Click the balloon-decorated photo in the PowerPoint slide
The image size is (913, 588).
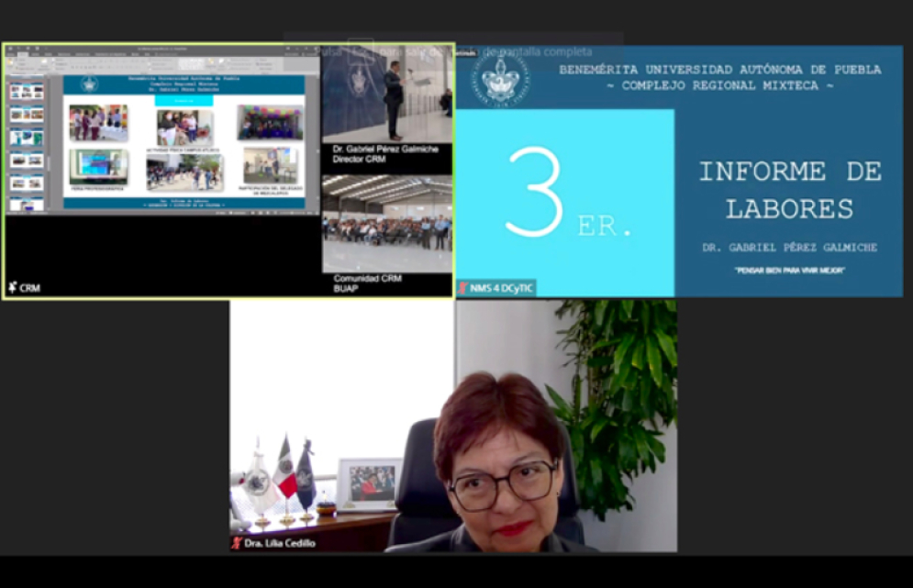(x=270, y=123)
